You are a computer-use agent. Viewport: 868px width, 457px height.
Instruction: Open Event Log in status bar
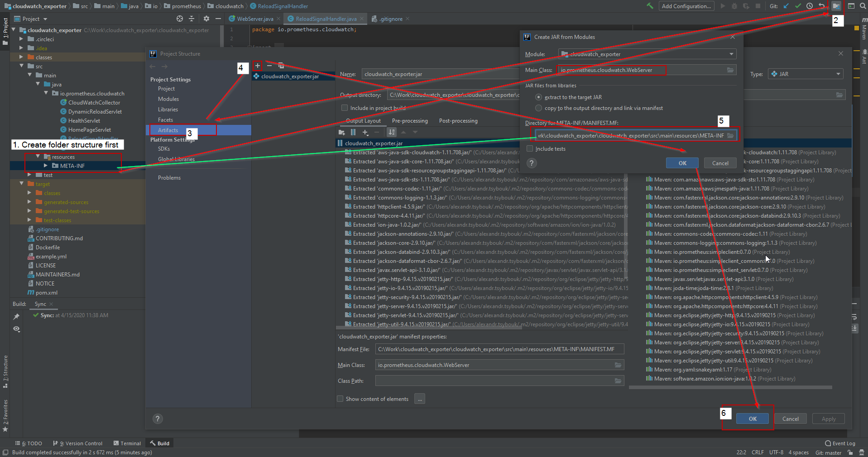tap(840, 443)
